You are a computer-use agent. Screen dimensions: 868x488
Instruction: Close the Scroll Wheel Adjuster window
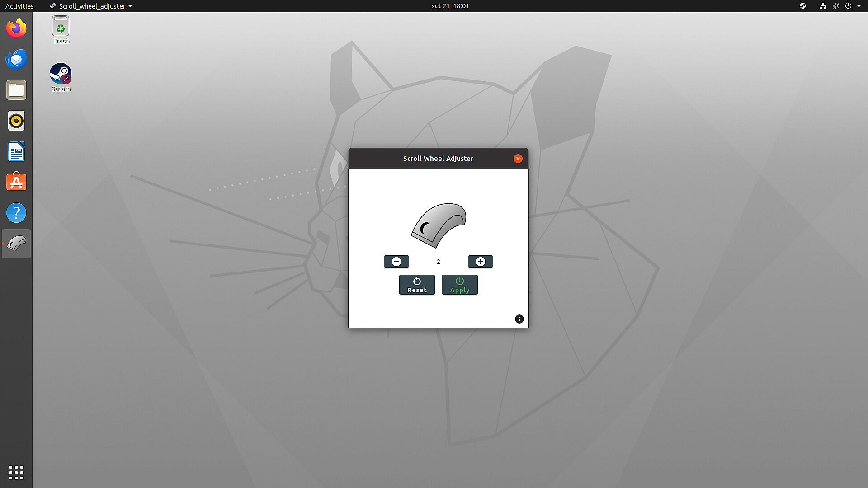518,159
